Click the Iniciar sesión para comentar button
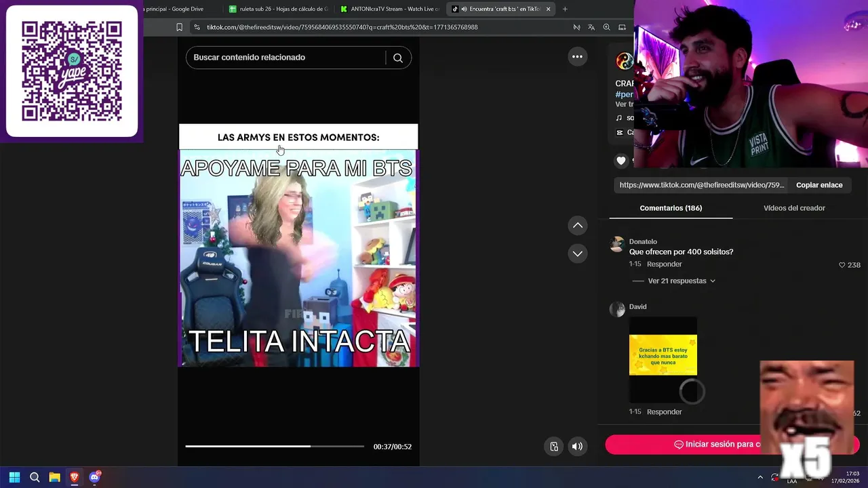 tap(732, 445)
